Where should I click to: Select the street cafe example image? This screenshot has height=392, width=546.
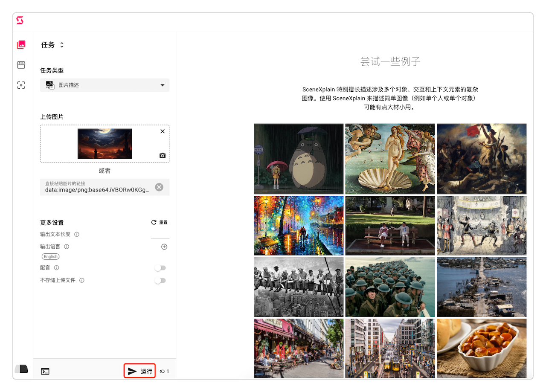coord(299,348)
